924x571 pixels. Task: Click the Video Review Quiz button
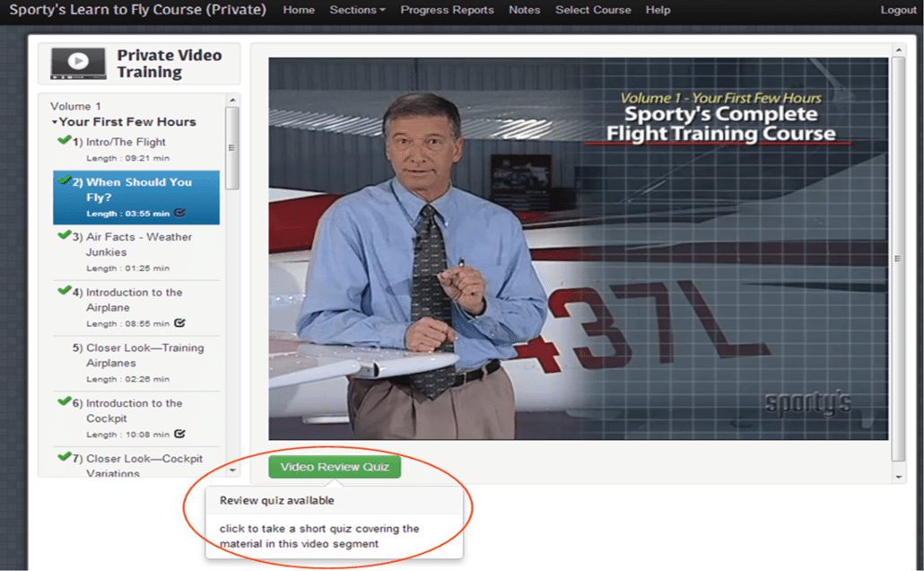point(334,467)
